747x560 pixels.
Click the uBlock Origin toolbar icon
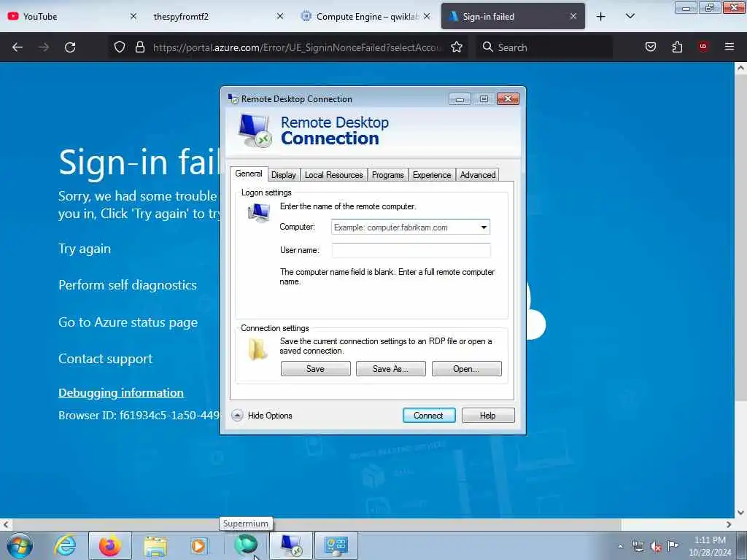[703, 47]
